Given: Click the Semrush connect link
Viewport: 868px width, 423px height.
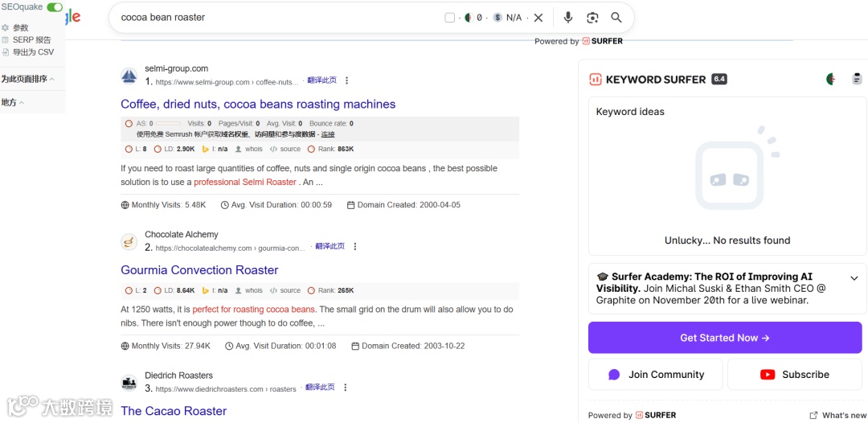Looking at the screenshot, I should coord(328,134).
